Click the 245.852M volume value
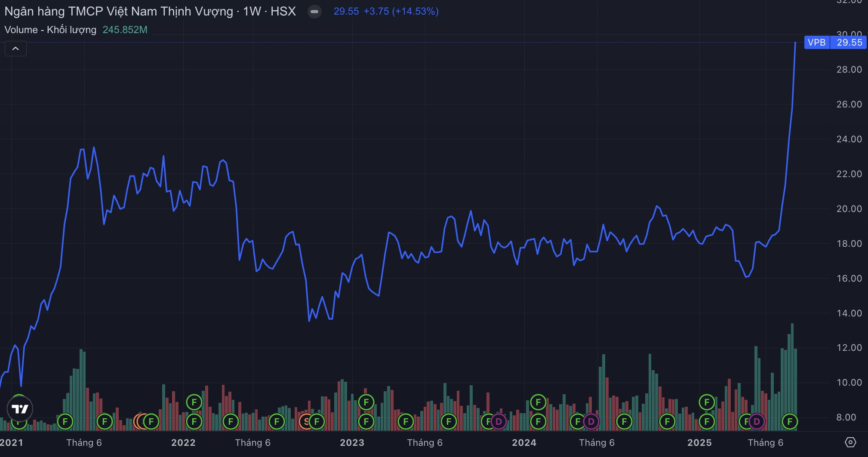 coord(125,30)
